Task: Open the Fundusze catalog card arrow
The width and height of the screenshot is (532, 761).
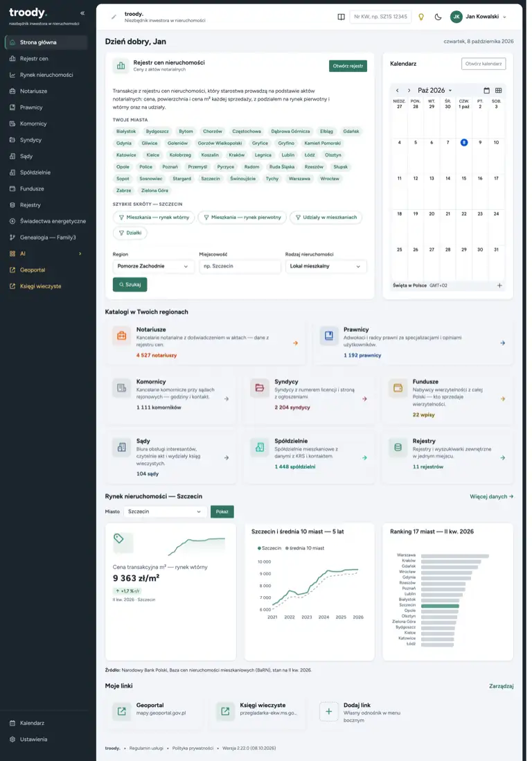Action: point(502,399)
